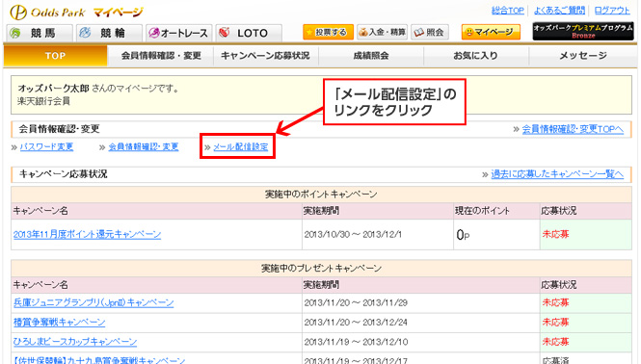Click the period 2013/11/20～2013/11/29
Screen dimensions: 641x364
356,302
